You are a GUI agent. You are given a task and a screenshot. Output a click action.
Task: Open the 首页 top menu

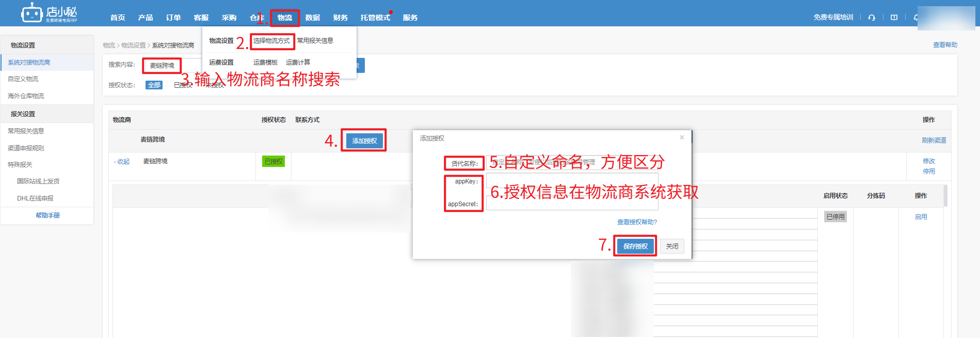point(118,18)
